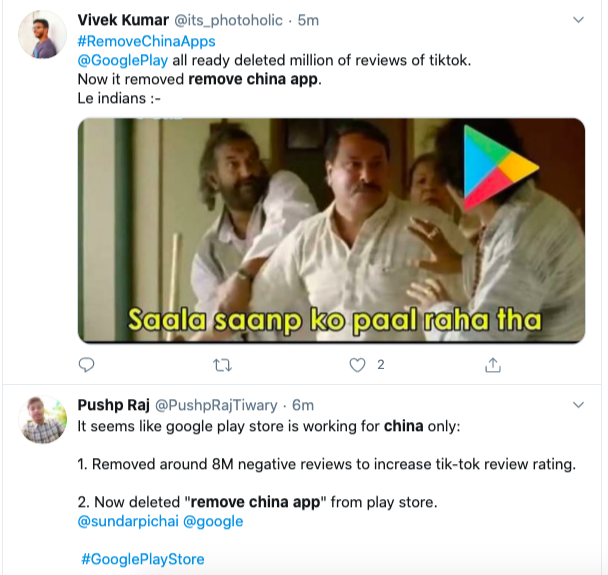Click the 5m timestamp on Vivek's tweet
Image resolution: width=608 pixels, height=575 pixels.
309,20
